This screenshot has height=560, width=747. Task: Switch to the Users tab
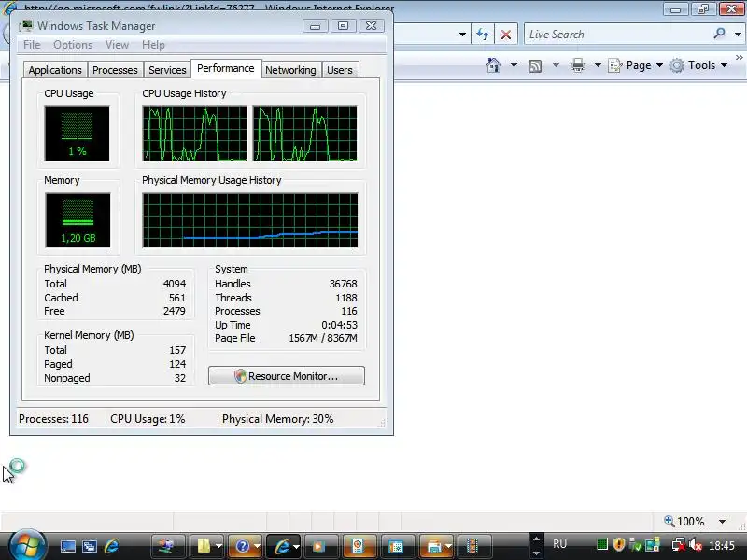340,70
